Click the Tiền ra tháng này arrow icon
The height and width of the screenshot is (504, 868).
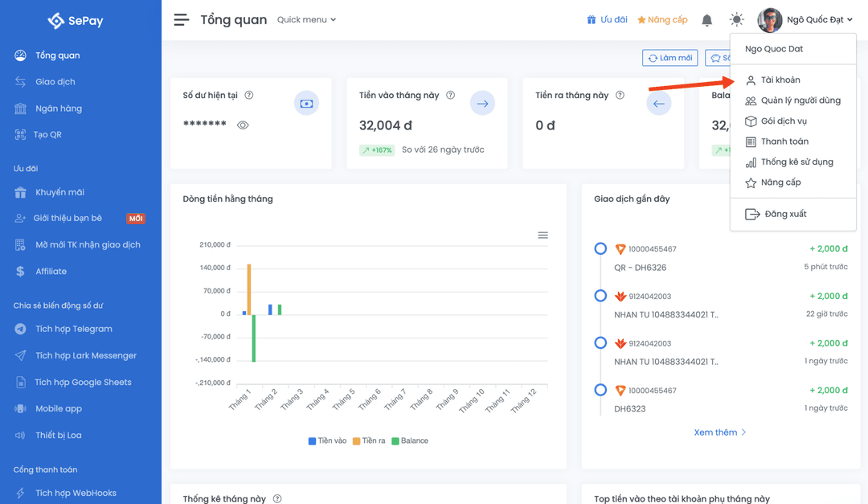pos(658,104)
